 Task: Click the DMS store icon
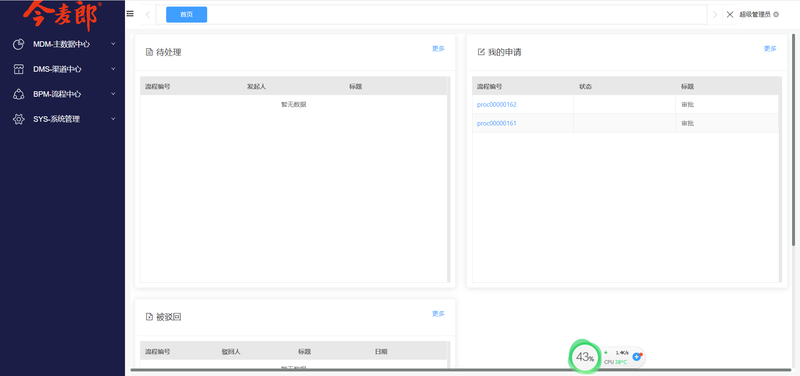pyautogui.click(x=18, y=69)
